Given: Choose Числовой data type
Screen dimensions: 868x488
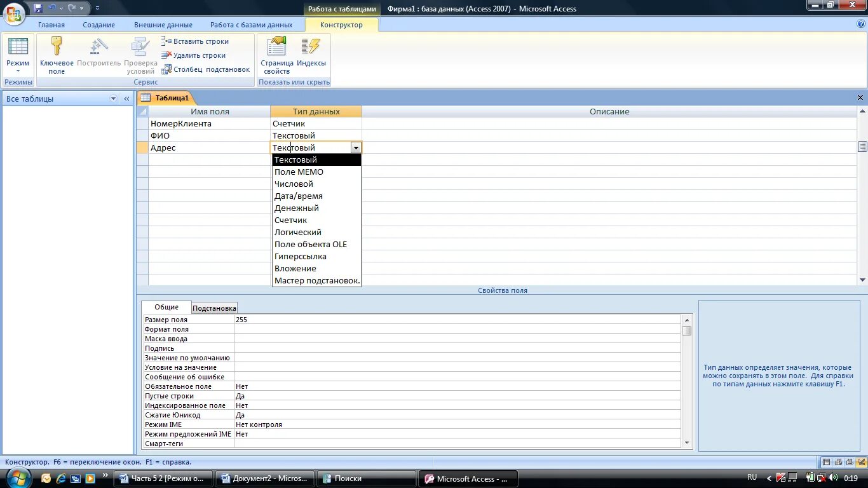Looking at the screenshot, I should [316, 184].
